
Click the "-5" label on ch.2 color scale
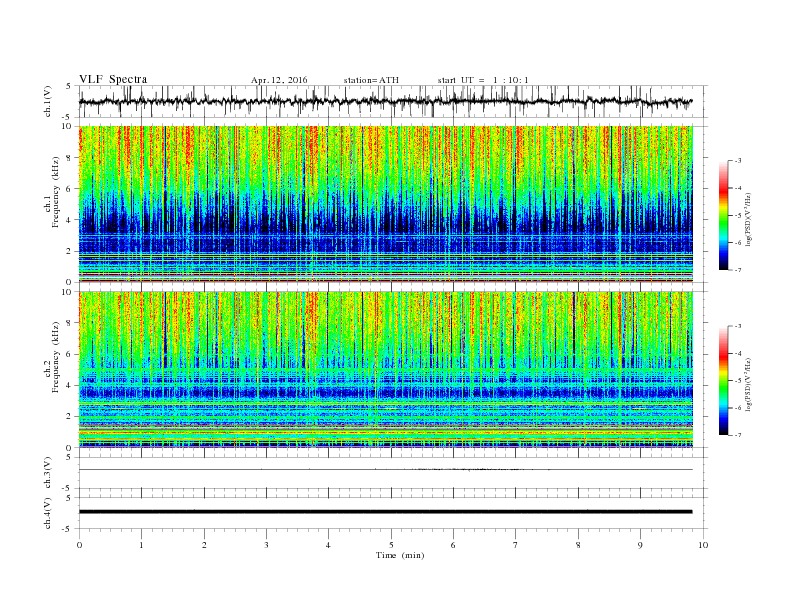(x=737, y=380)
